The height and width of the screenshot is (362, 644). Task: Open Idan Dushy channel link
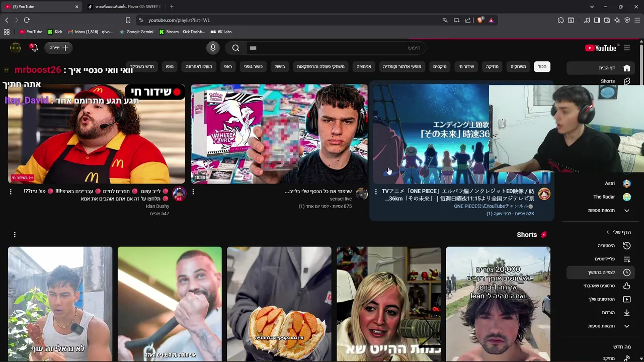157,206
